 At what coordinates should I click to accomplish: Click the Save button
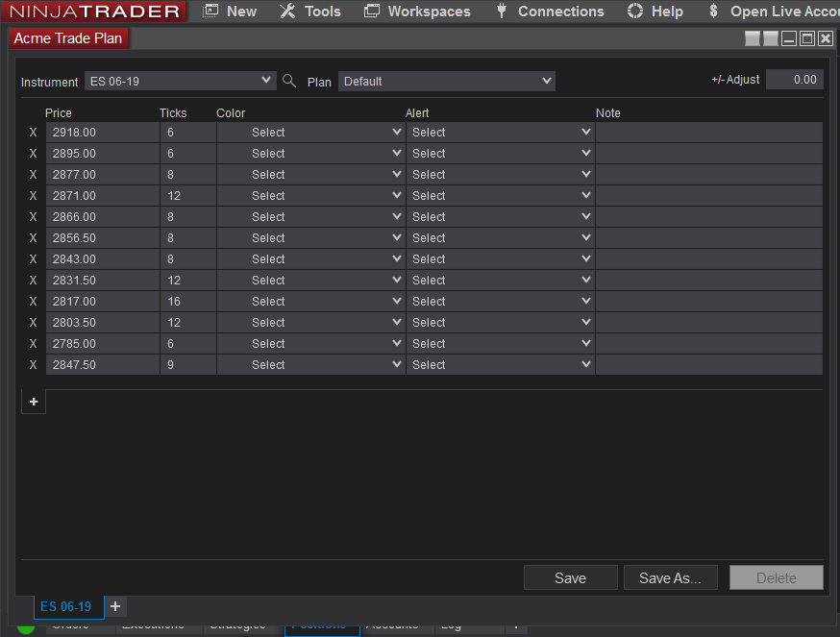point(571,577)
